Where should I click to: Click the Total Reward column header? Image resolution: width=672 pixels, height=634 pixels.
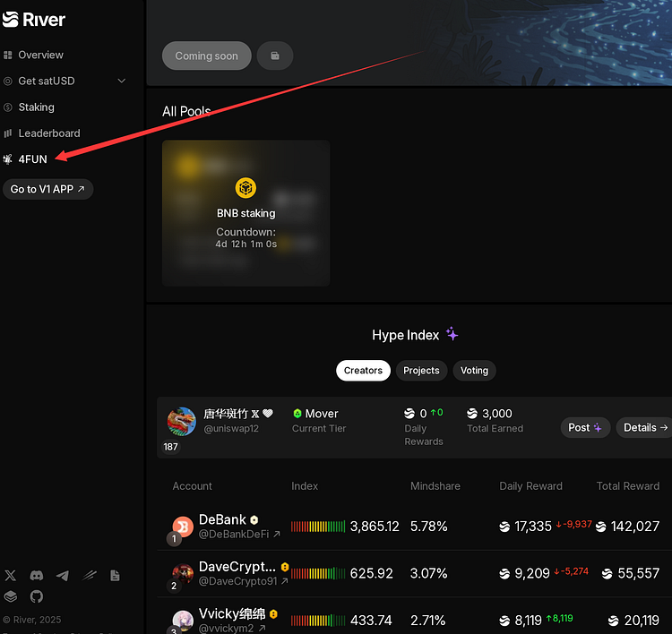pos(628,486)
